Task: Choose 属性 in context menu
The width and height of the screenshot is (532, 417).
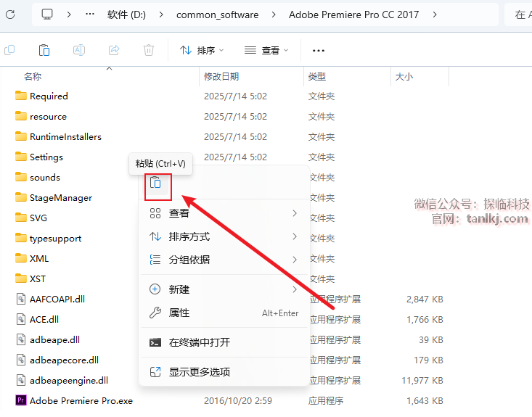Action: pos(224,313)
